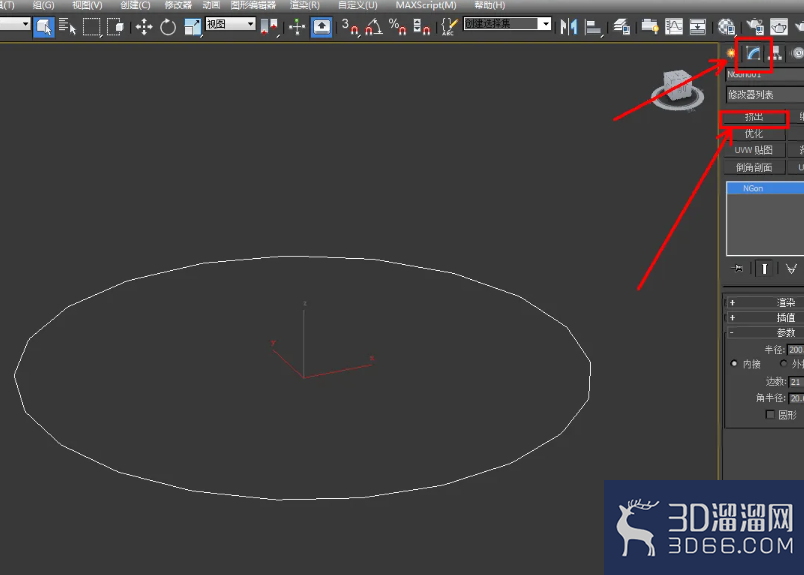Open the 创建(C) menu
Screen dimensions: 804x575
[135, 5]
